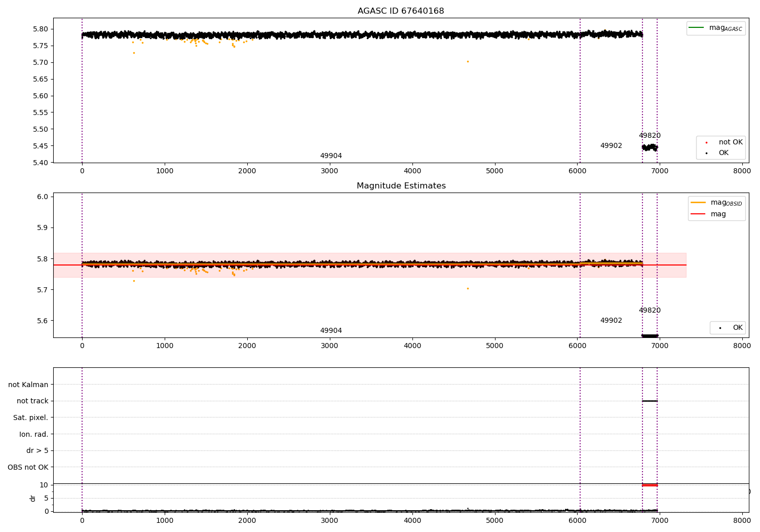Click the 5.50 tick in top plot
The height and width of the screenshot is (532, 760).
[x=40, y=129]
